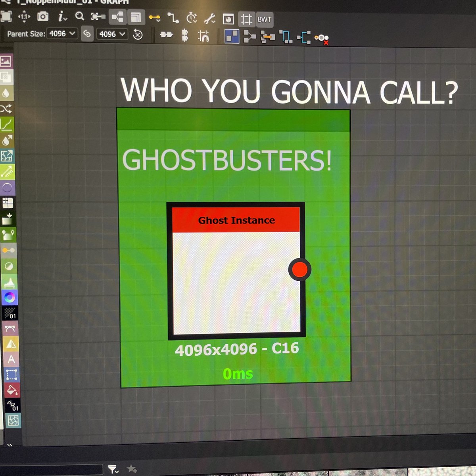Image resolution: width=476 pixels, height=476 pixels.
Task: Add the orange-dot linked node icon
Action: (8, 250)
